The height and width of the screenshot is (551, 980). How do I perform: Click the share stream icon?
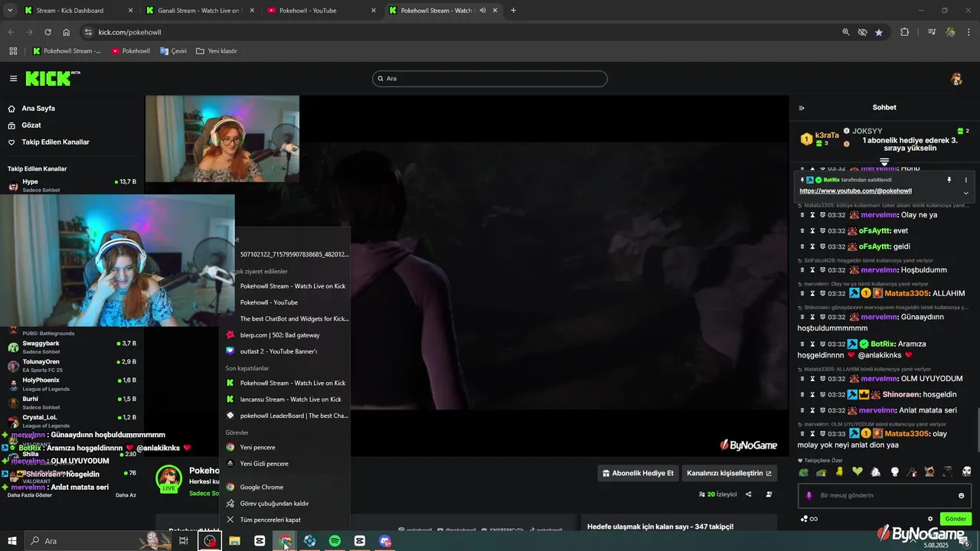[x=749, y=494]
